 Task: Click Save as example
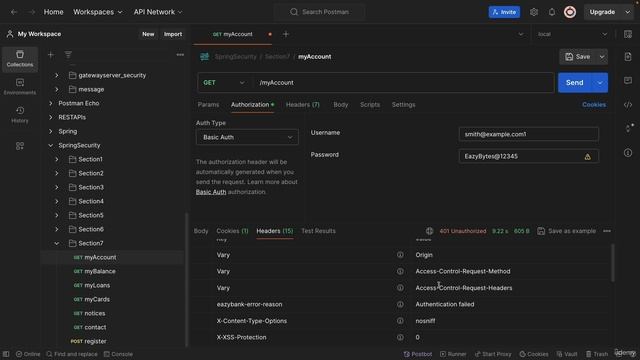pyautogui.click(x=567, y=231)
